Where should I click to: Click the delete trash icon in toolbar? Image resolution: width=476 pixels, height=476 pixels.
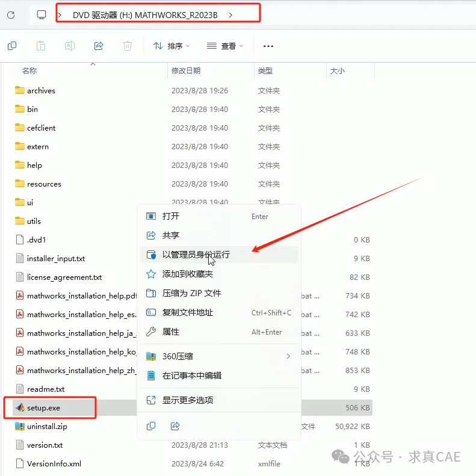(x=128, y=46)
